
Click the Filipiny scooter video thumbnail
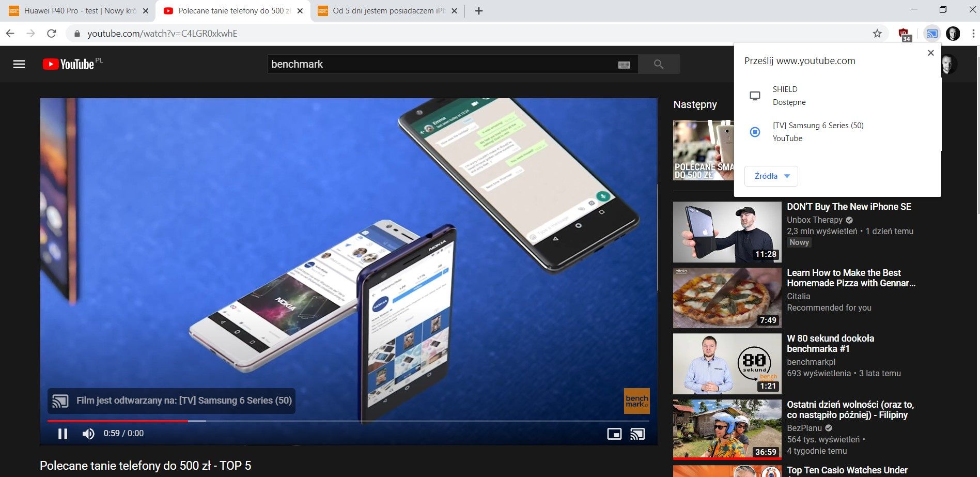coord(727,429)
